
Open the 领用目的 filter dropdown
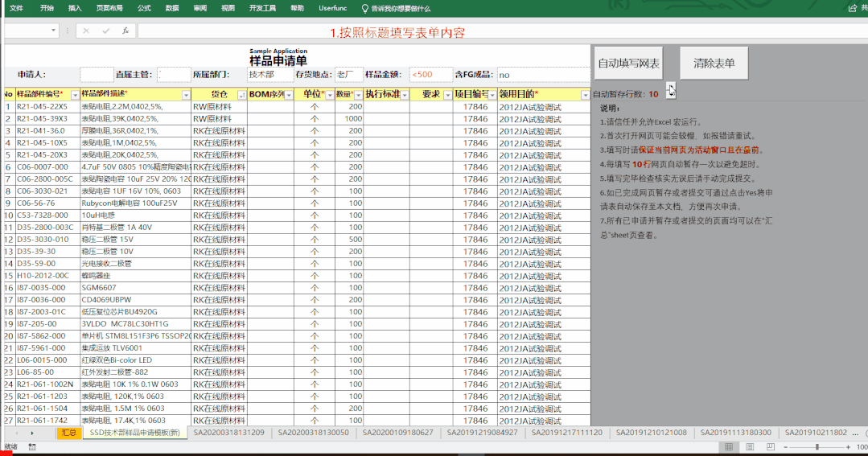point(585,95)
